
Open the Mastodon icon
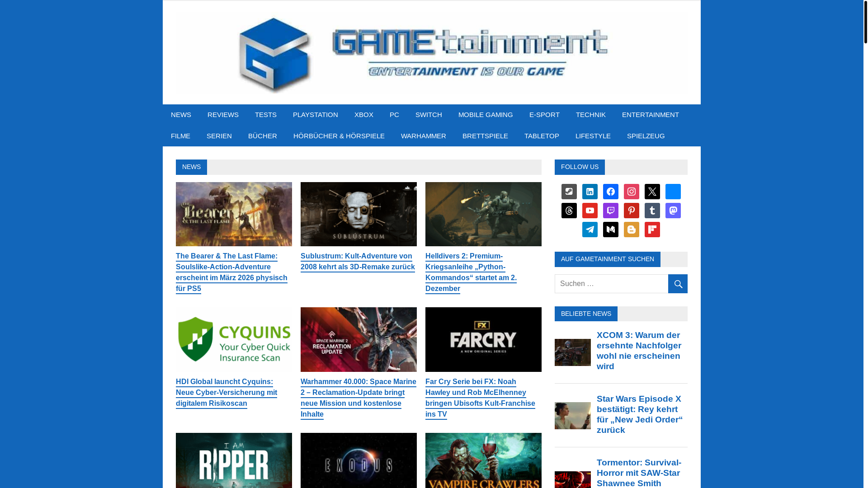(673, 211)
